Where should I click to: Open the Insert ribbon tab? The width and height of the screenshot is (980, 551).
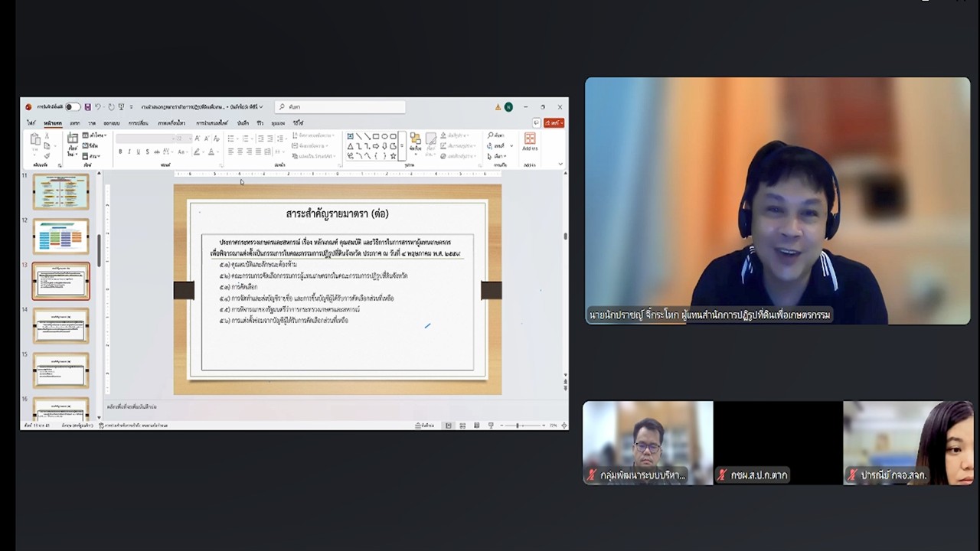pyautogui.click(x=75, y=123)
